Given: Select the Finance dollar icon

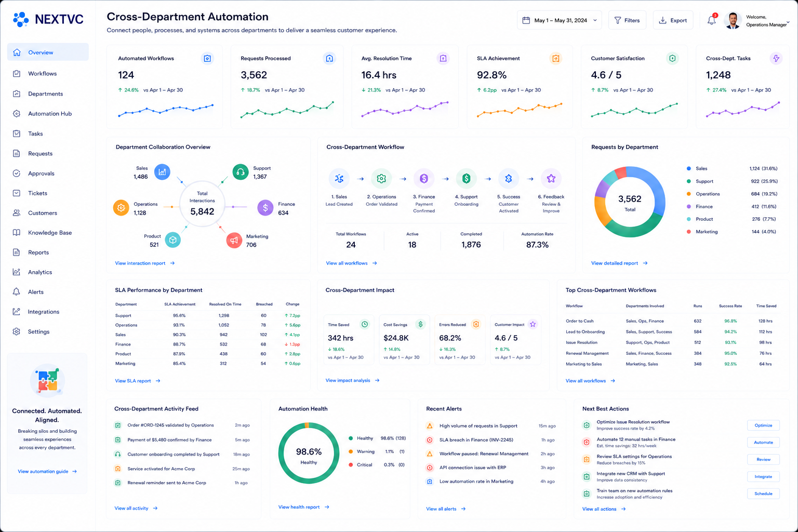Looking at the screenshot, I should 265,208.
